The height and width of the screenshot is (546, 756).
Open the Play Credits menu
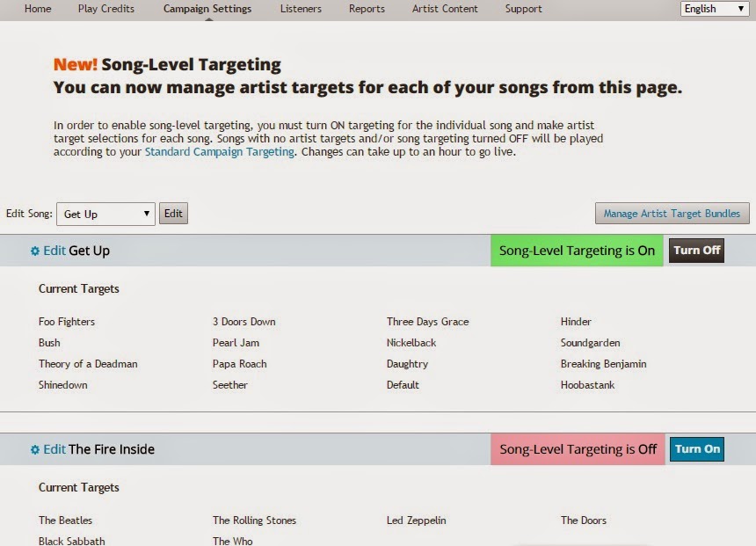click(x=106, y=9)
